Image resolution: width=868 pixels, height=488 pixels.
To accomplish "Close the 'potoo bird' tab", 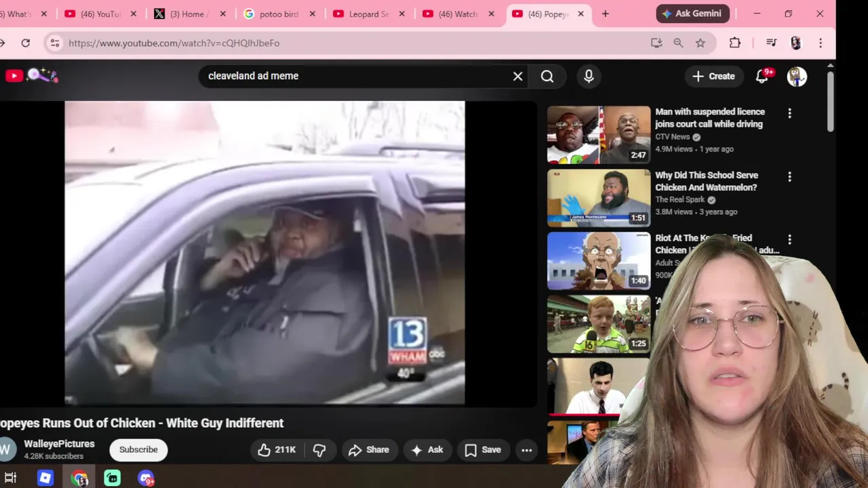I will click(x=313, y=14).
